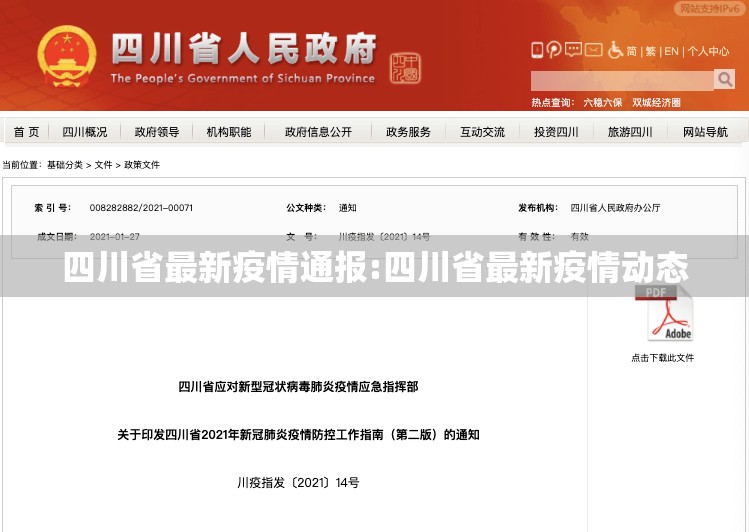Click the magnifier search button
749x532 pixels.
point(725,79)
